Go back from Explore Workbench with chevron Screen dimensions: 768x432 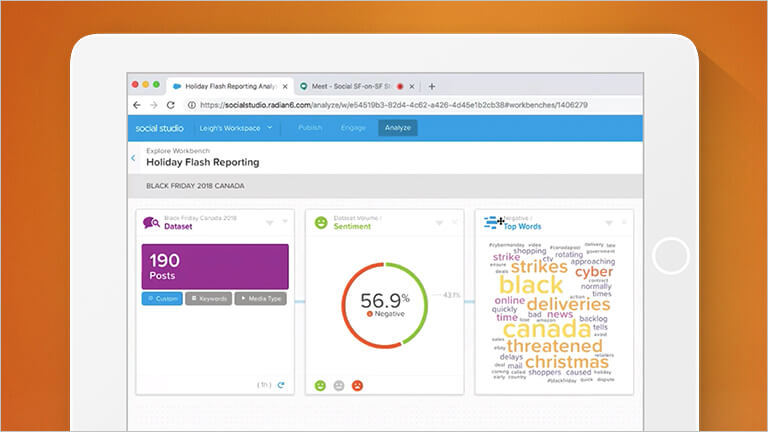tap(133, 158)
